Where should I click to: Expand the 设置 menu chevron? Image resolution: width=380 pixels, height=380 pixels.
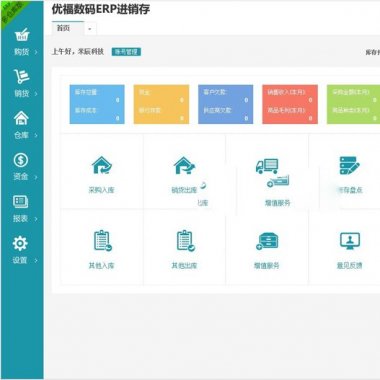[36, 261]
